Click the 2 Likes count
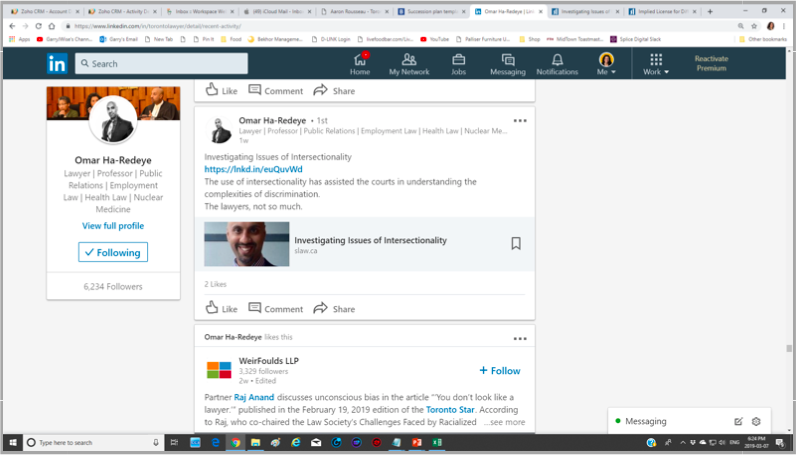The image size is (798, 455). tap(215, 284)
